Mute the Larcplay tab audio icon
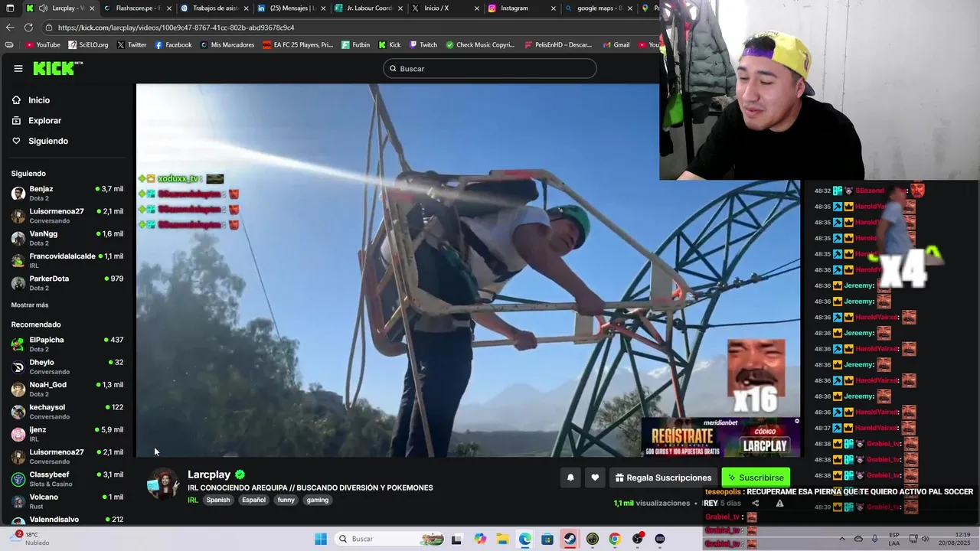The width and height of the screenshot is (980, 551). pos(43,8)
